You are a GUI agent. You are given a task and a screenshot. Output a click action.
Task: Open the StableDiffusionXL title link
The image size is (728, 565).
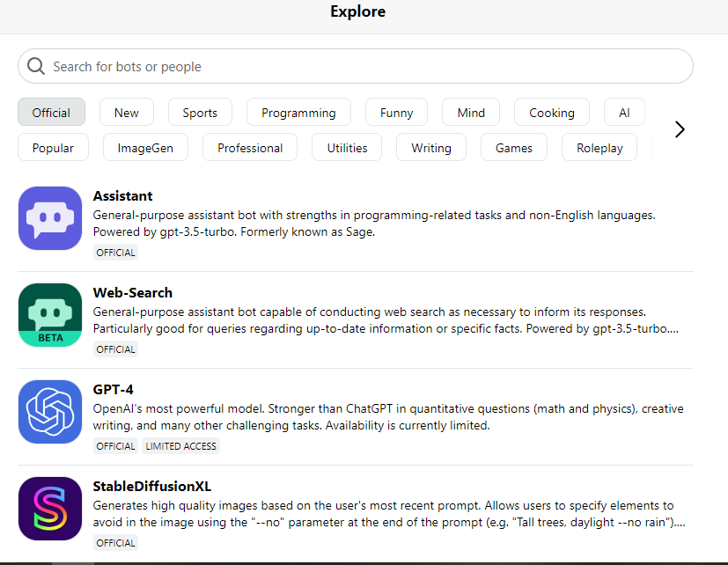pos(151,486)
